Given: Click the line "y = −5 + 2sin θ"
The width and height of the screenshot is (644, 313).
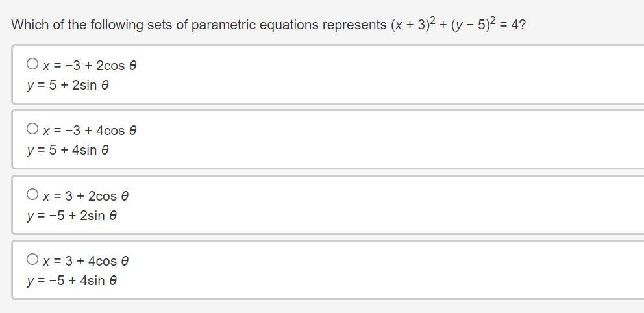Looking at the screenshot, I should coord(71,216).
